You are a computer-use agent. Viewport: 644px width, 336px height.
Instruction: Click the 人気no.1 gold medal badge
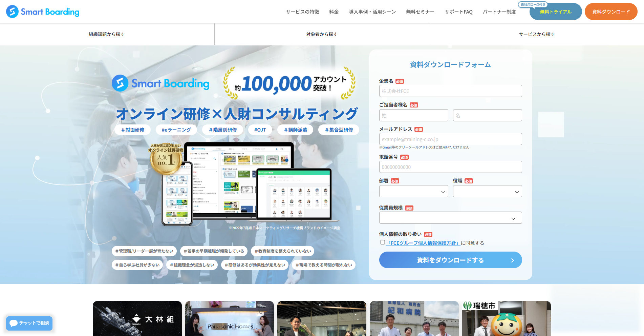(166, 159)
